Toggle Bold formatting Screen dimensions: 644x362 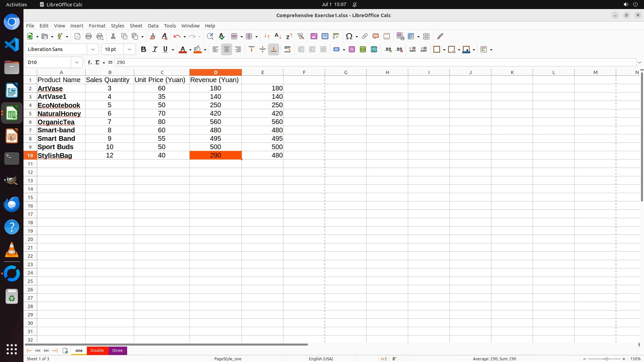point(144,50)
